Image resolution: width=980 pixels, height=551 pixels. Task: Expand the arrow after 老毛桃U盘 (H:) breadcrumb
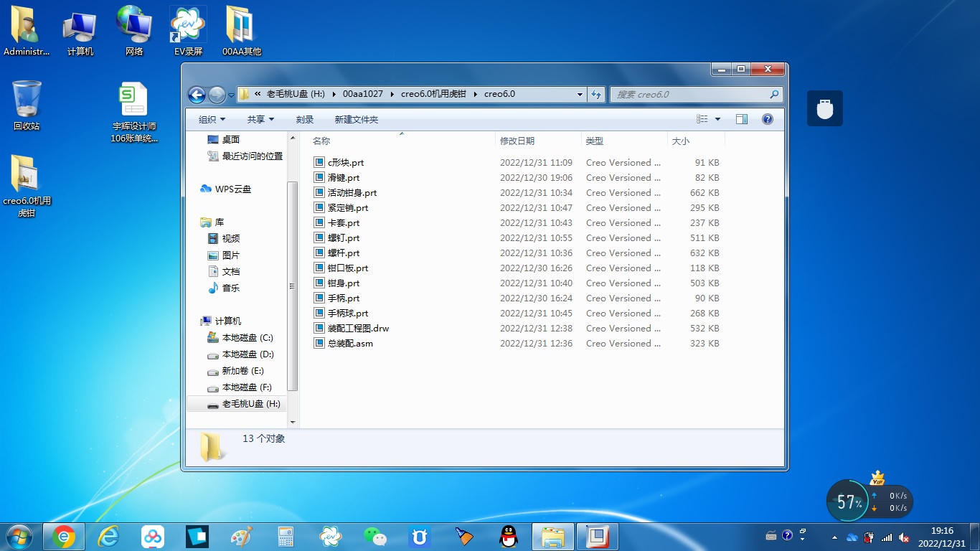pos(334,94)
